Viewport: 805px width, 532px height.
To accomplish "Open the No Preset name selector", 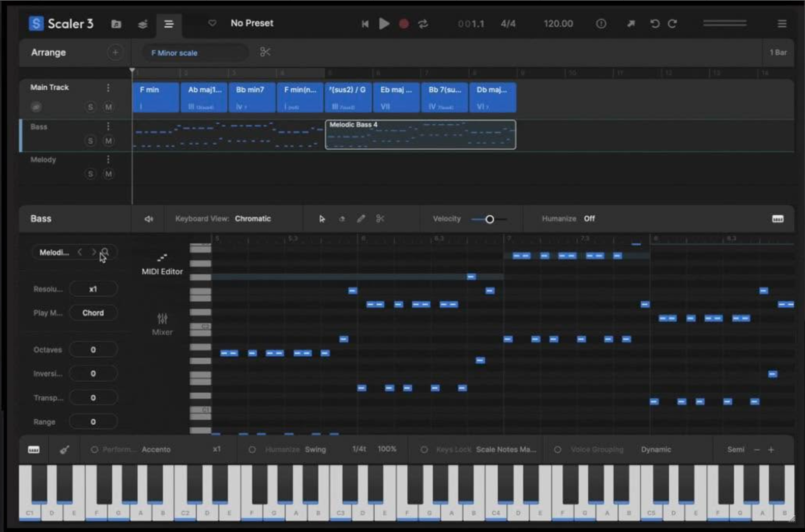I will tap(252, 23).
